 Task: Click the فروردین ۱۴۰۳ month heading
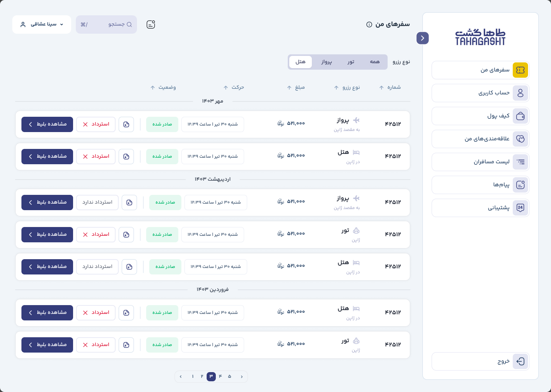click(213, 289)
